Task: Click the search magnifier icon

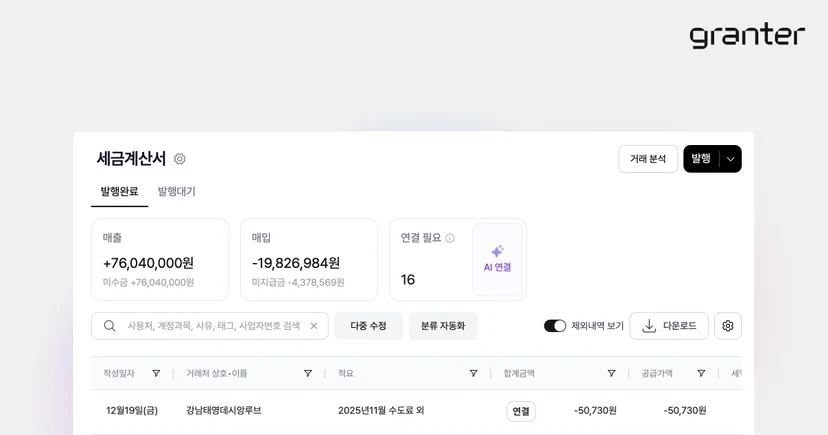Action: (x=109, y=326)
